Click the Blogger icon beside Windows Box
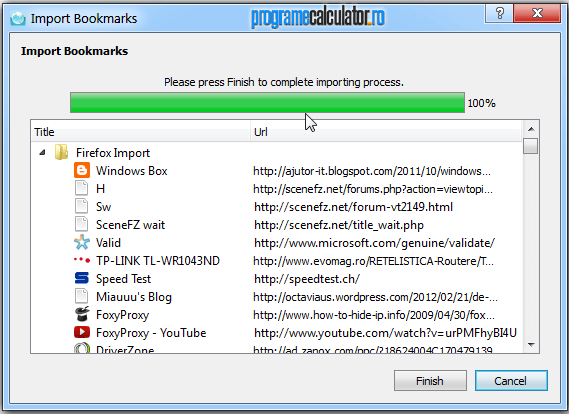Viewport: 569px width, 414px height. [82, 170]
